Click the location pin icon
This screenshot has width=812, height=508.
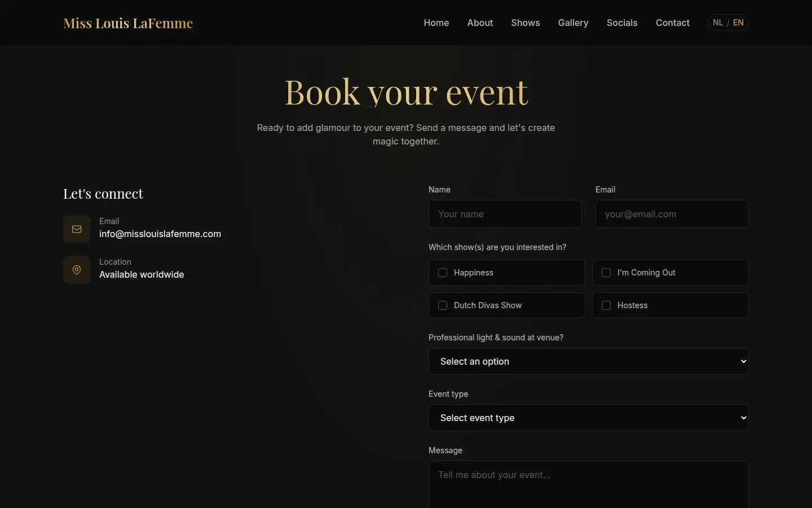pos(77,270)
